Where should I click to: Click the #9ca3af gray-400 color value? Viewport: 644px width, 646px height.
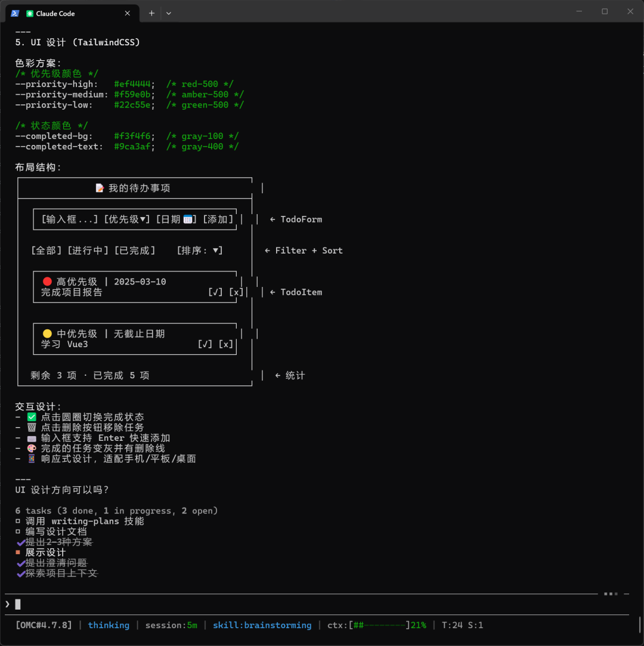click(x=132, y=146)
